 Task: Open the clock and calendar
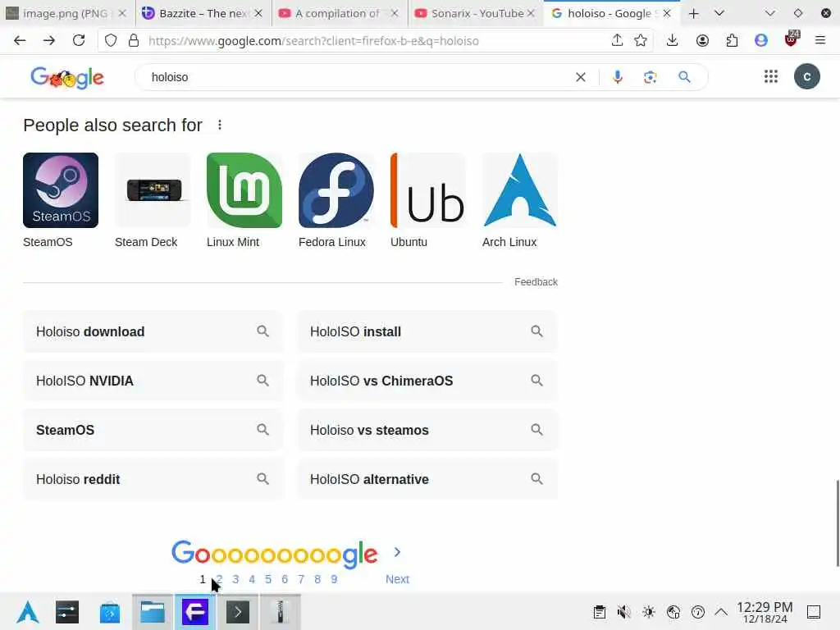(765, 612)
